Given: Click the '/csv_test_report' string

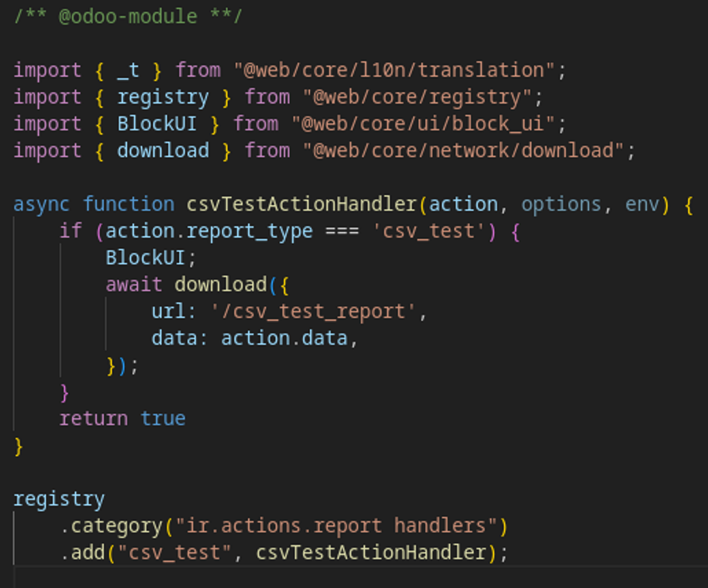Looking at the screenshot, I should [313, 311].
